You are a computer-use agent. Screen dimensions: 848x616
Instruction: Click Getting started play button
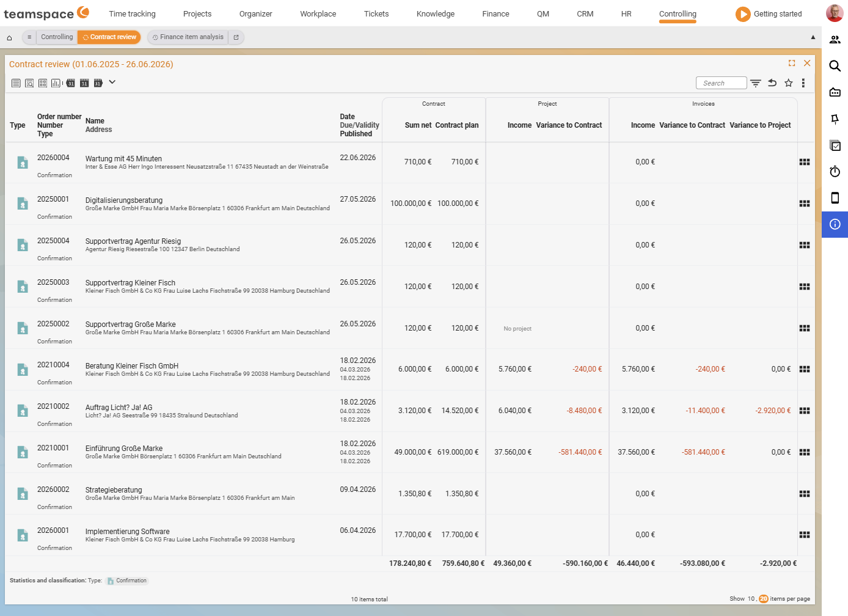pos(743,14)
